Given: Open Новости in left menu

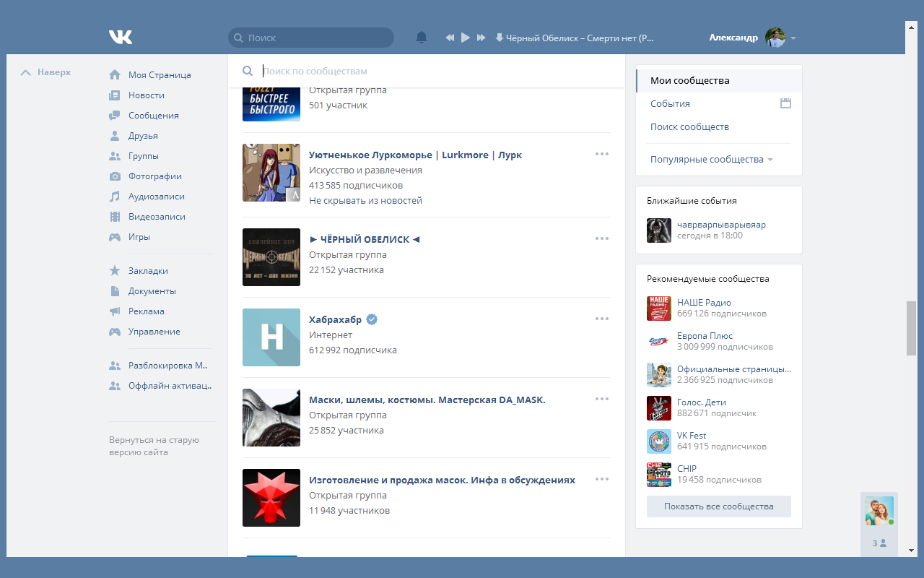Looking at the screenshot, I should click(147, 95).
